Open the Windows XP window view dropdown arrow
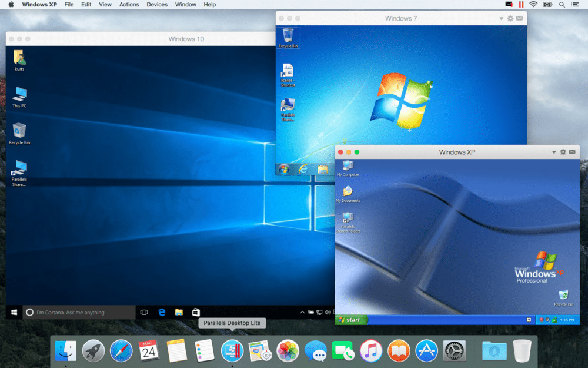The width and height of the screenshot is (588, 368). click(553, 152)
